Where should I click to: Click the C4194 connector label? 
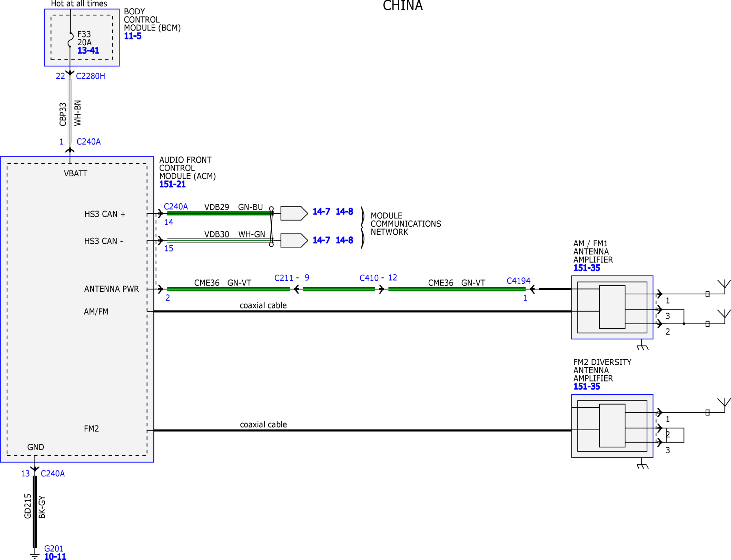tap(518, 281)
